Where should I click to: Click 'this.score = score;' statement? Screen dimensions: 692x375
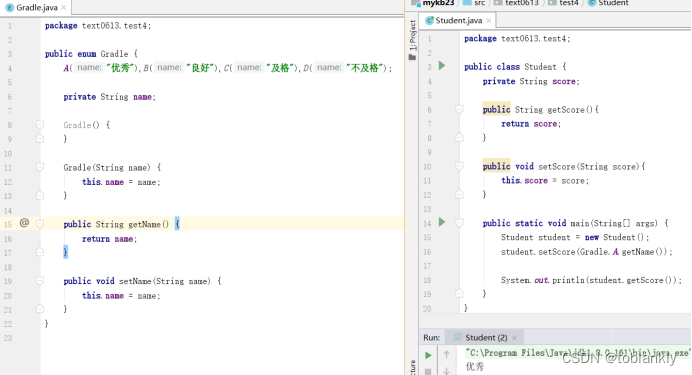coord(545,180)
